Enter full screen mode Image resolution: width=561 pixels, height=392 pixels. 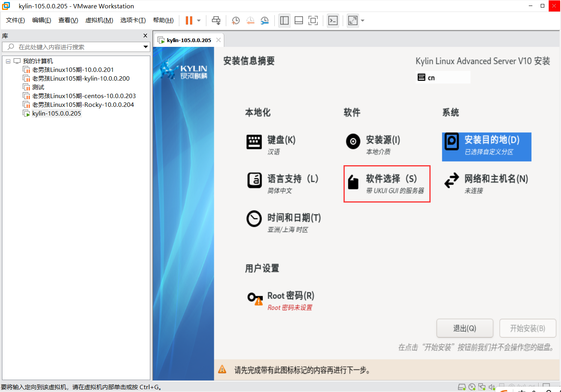pos(313,21)
